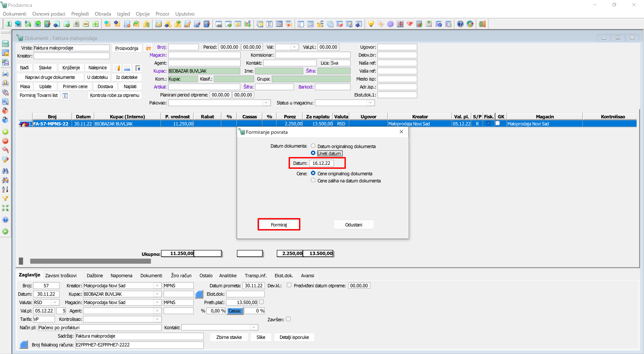The height and width of the screenshot is (354, 644).
Task: Expand the Pakovao dropdown
Action: [266, 103]
